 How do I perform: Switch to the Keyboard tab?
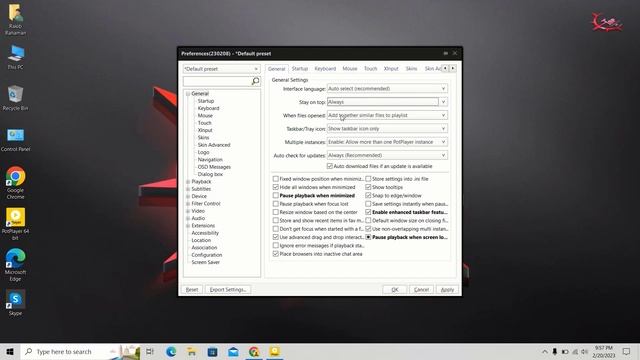[x=325, y=69]
